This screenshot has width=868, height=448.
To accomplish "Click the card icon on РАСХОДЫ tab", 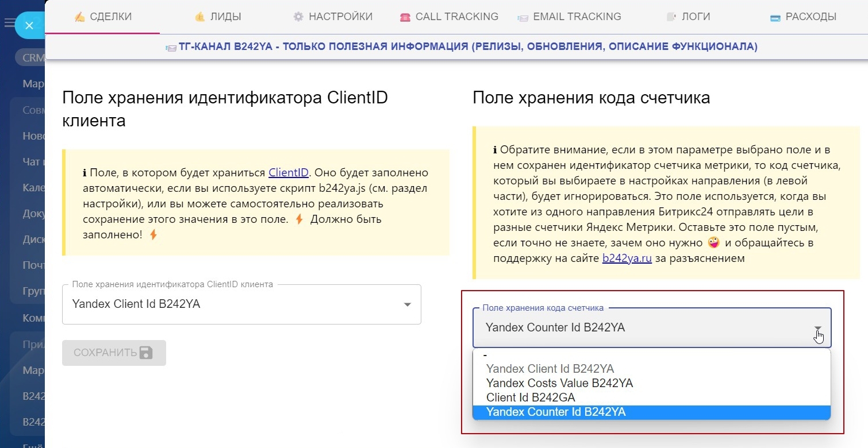I will 775,18.
